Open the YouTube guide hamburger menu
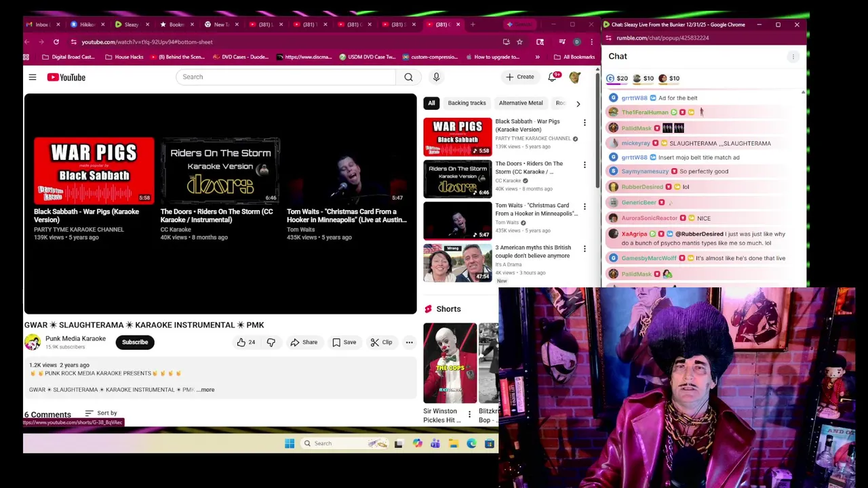This screenshot has width=868, height=488. pyautogui.click(x=32, y=77)
